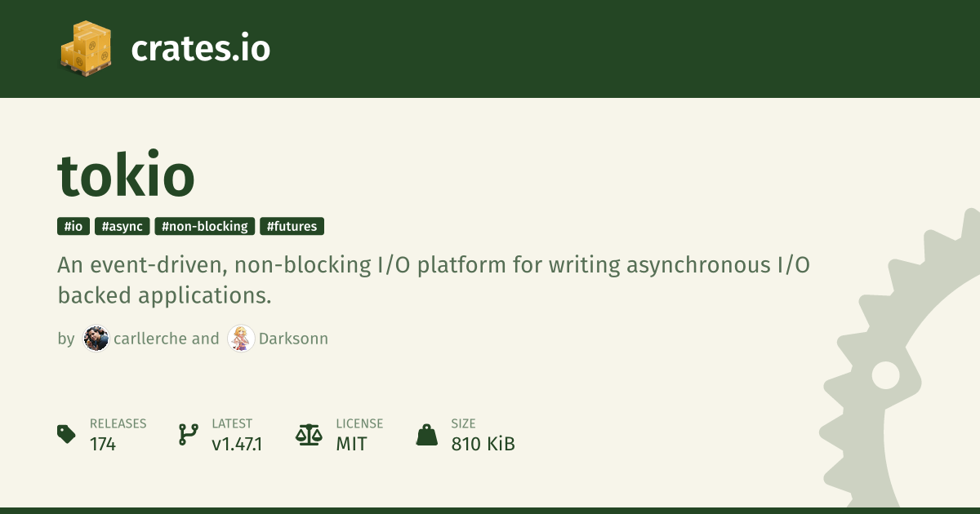Open the Darksonn author name
Image resolution: width=980 pixels, height=514 pixels.
click(x=293, y=339)
